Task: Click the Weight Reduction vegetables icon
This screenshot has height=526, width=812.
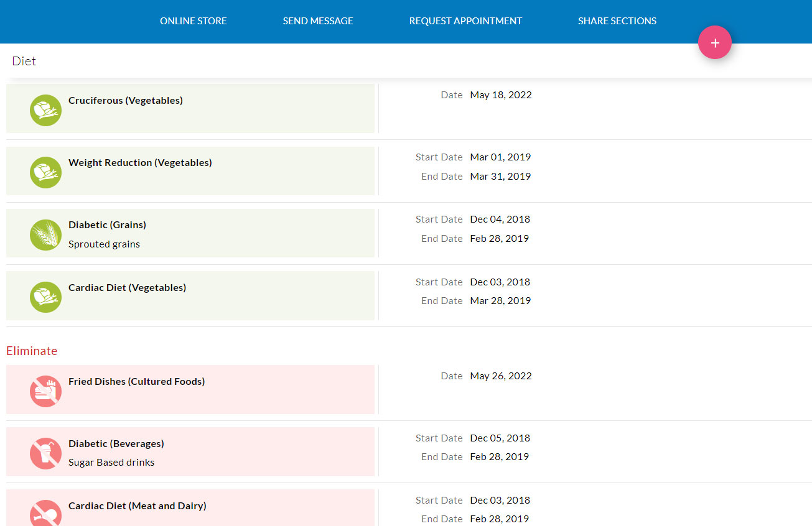Action: (45, 172)
